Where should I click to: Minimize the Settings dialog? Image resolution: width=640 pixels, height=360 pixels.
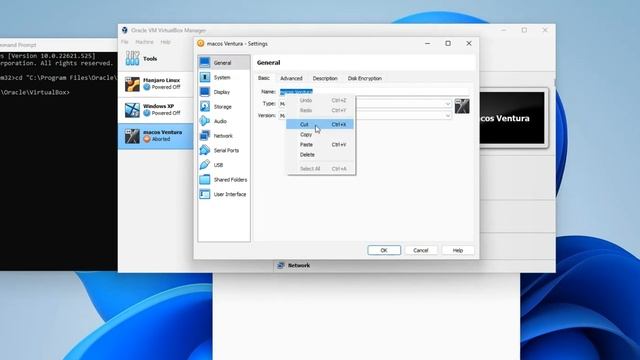coord(427,43)
